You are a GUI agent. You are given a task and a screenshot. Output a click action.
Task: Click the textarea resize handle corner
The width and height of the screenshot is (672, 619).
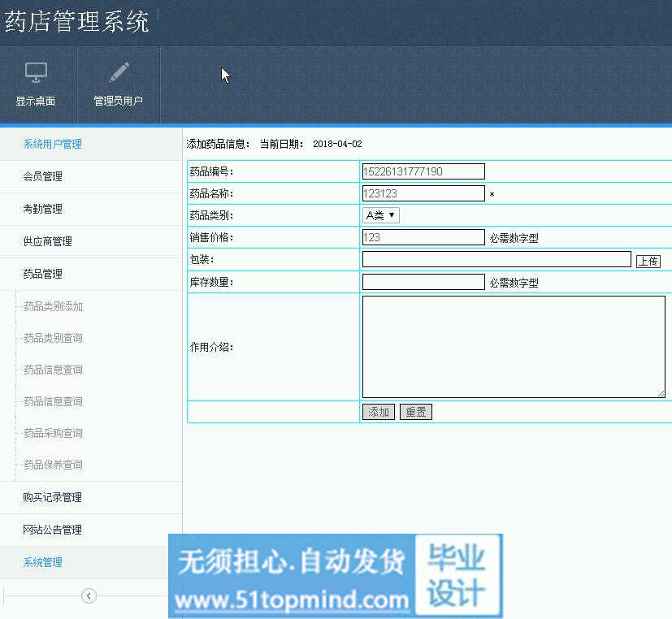[x=661, y=394]
